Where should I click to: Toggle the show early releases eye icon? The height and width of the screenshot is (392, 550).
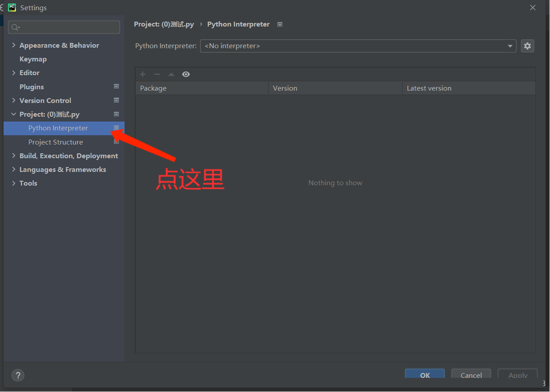click(x=186, y=74)
